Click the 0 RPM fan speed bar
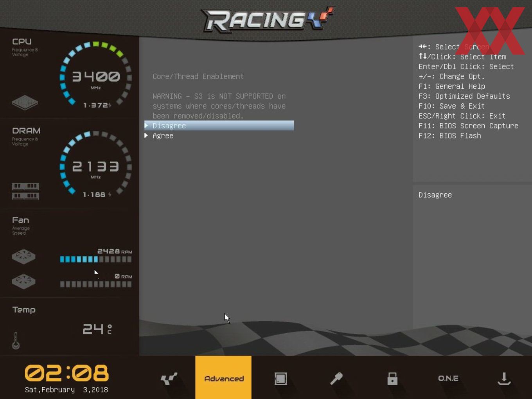Screen dimensions: 532x399 [x=96, y=284]
